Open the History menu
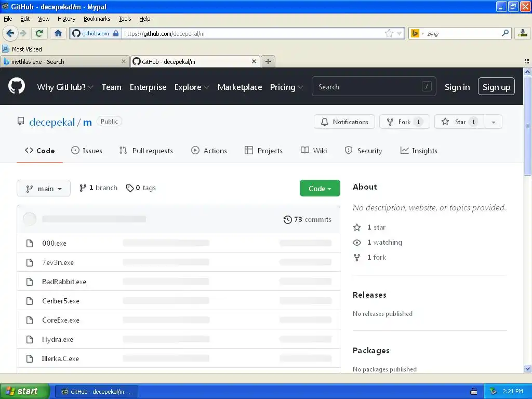 (66, 19)
